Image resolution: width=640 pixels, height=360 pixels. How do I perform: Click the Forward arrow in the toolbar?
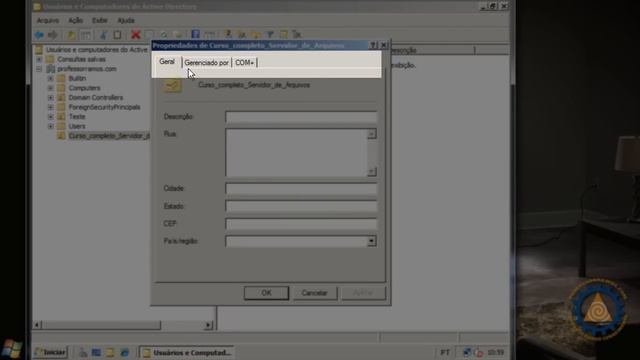53,35
